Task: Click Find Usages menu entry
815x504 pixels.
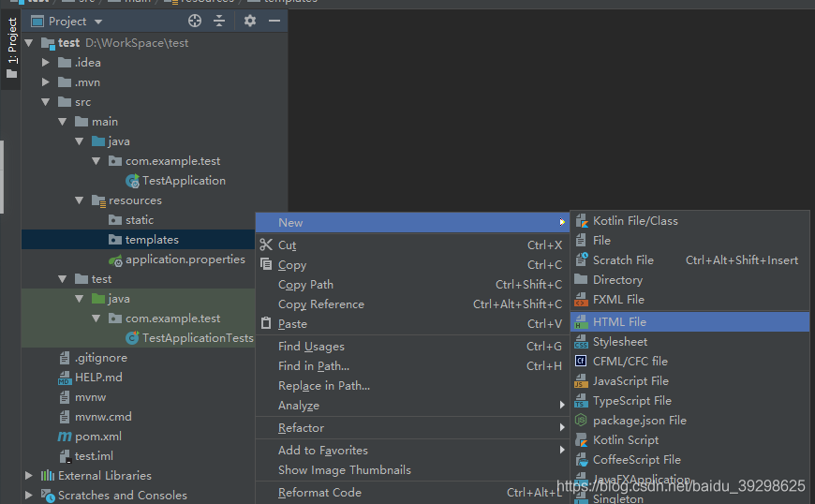Action: (x=311, y=347)
